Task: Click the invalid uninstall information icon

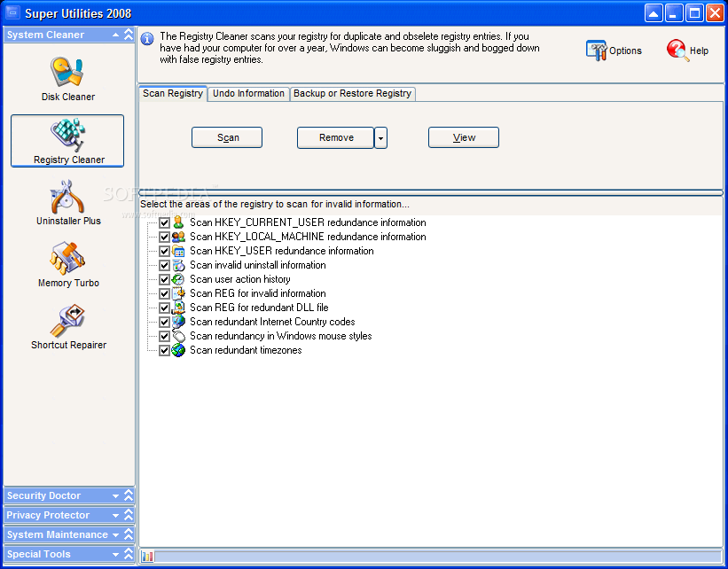Action: [x=178, y=265]
